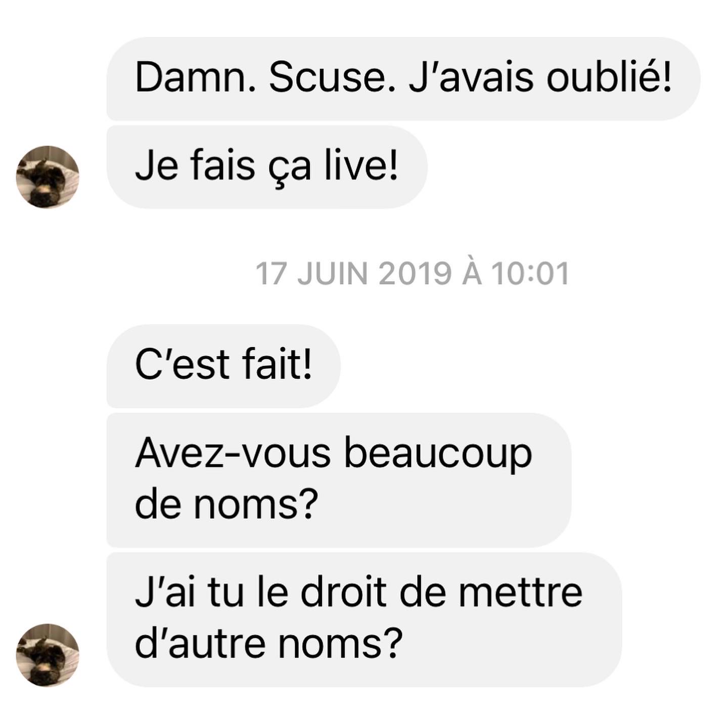Select the word "Avez-vous" in the message
The image size is (728, 728).
(233, 453)
